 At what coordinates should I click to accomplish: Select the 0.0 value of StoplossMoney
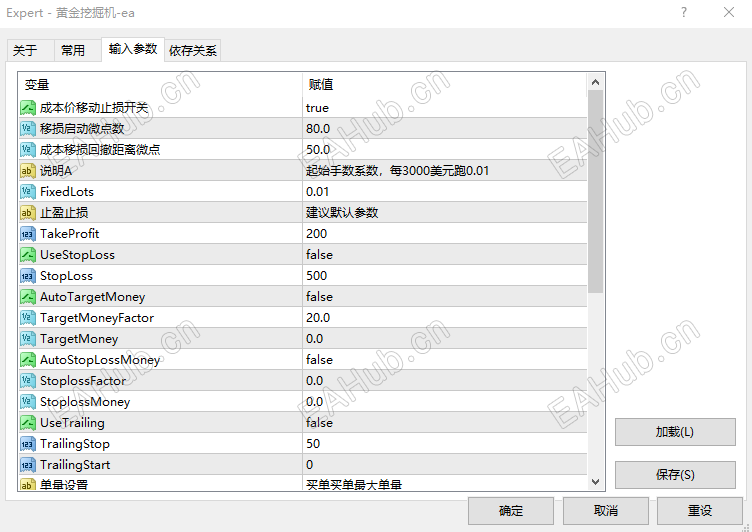point(315,402)
